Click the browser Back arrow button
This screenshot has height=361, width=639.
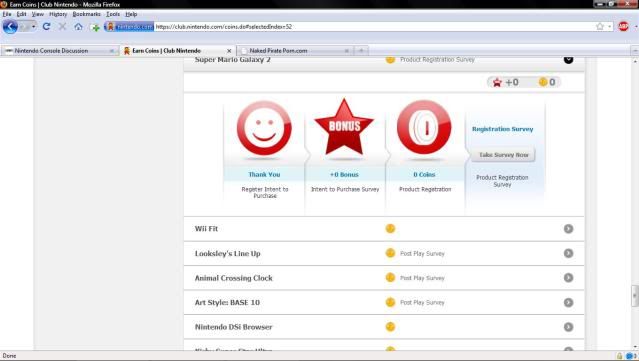(x=10, y=27)
